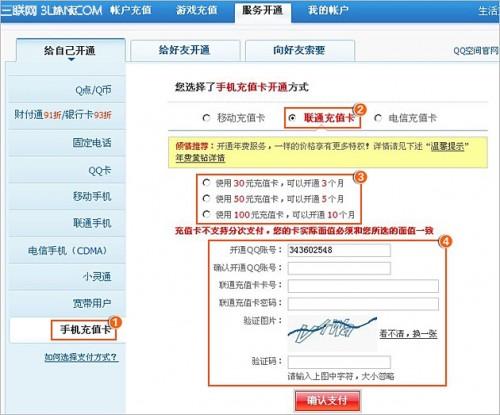500x415 pixels.
Task: Click the 三联网 3LIAN.COM logo
Action: point(51,10)
